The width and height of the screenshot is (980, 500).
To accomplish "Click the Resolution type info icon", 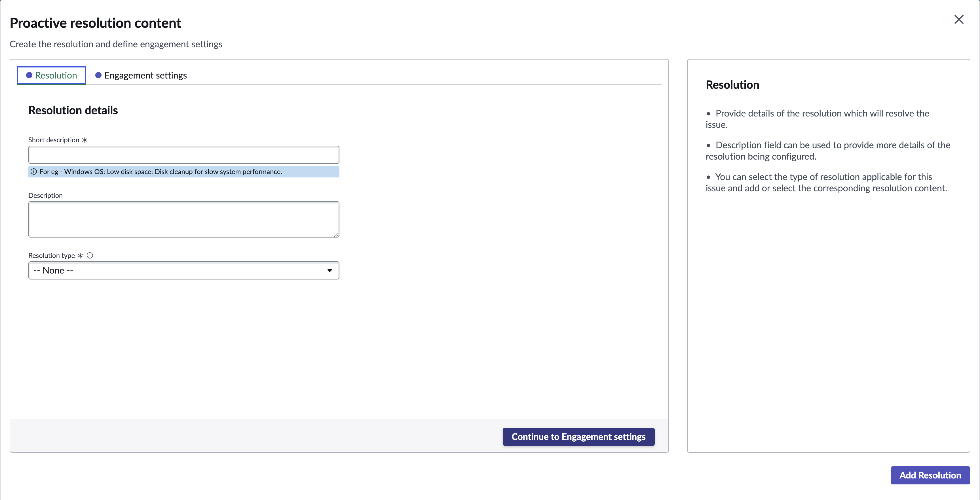I will click(x=90, y=255).
